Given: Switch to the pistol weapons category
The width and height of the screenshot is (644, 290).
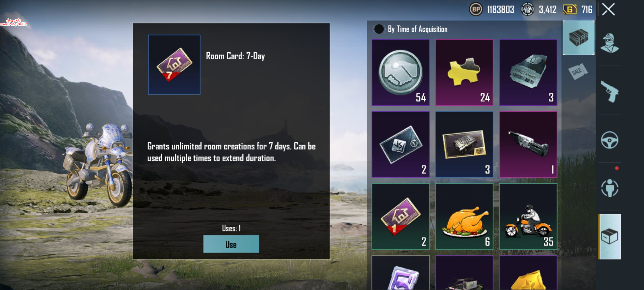Looking at the screenshot, I should 609,91.
